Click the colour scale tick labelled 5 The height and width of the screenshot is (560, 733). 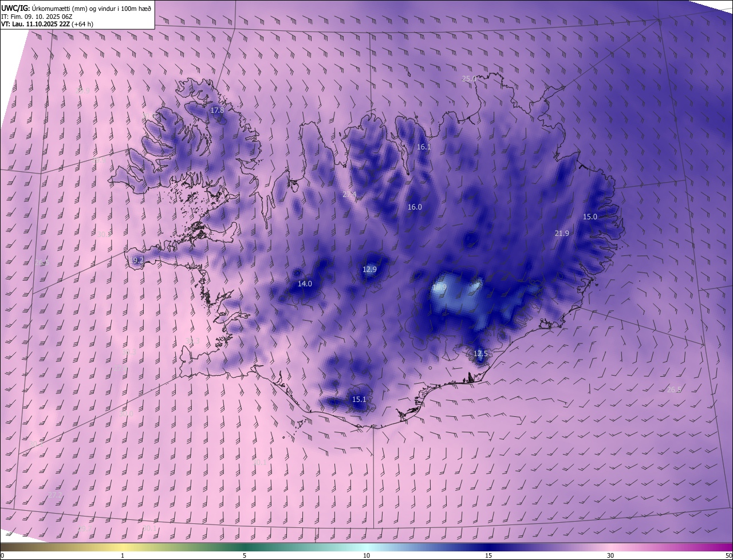coord(245,555)
